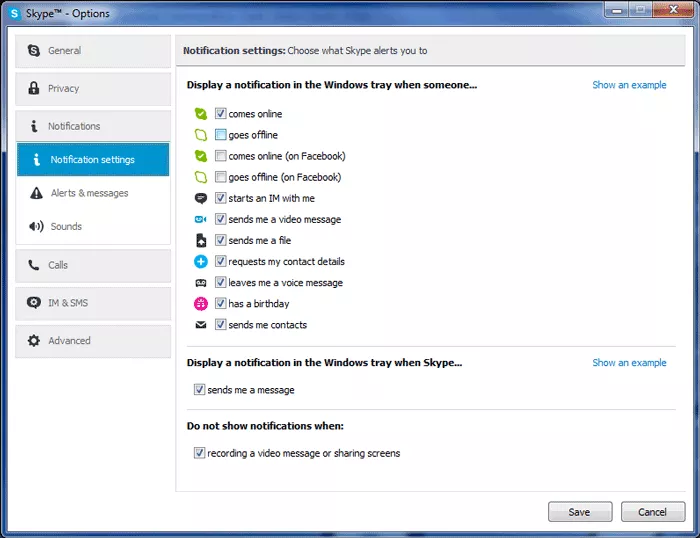Viewport: 700px width, 538px height.
Task: Click the Calls phone handset icon
Action: (x=33, y=265)
